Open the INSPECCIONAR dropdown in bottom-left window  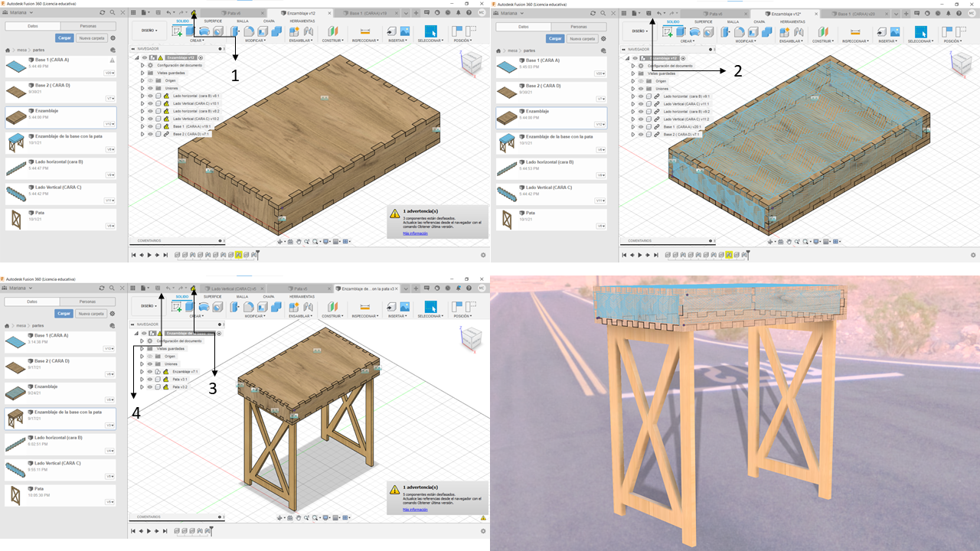[x=364, y=315]
